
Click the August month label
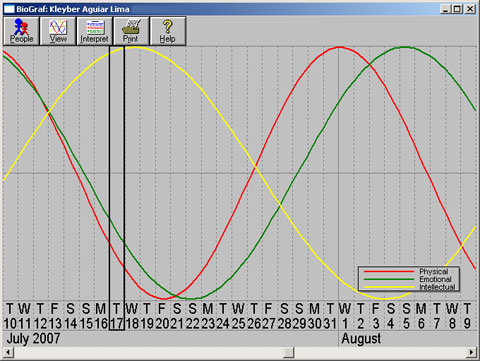point(361,339)
